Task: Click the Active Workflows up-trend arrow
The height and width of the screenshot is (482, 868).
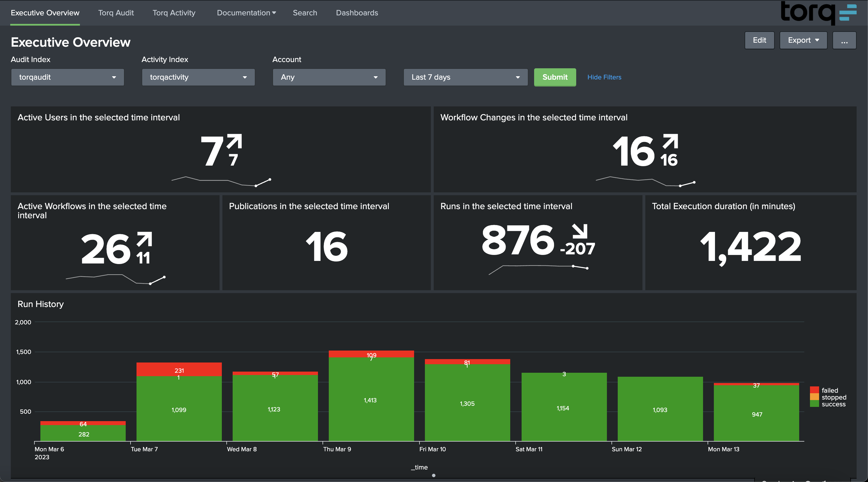Action: point(144,239)
